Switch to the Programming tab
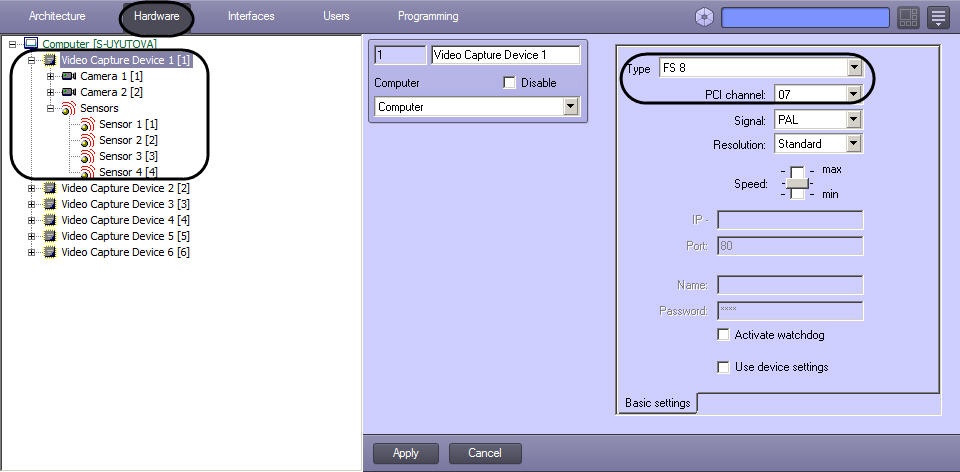Viewport: 960px width, 472px height. [x=428, y=16]
